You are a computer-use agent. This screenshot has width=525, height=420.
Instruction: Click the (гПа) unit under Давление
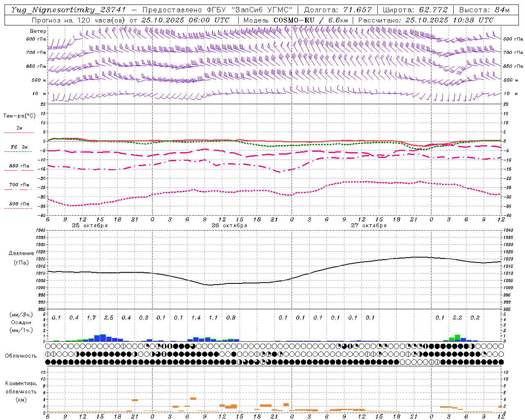tap(21, 262)
